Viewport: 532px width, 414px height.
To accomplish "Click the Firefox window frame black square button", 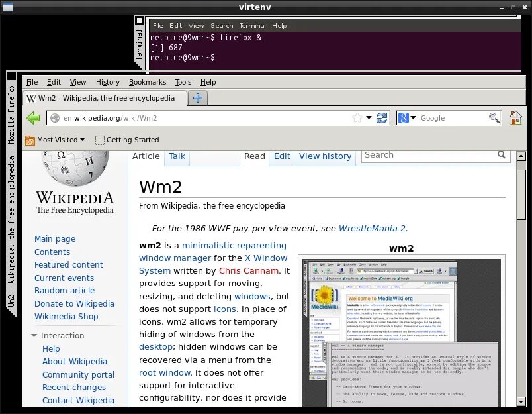I will pyautogui.click(x=11, y=76).
